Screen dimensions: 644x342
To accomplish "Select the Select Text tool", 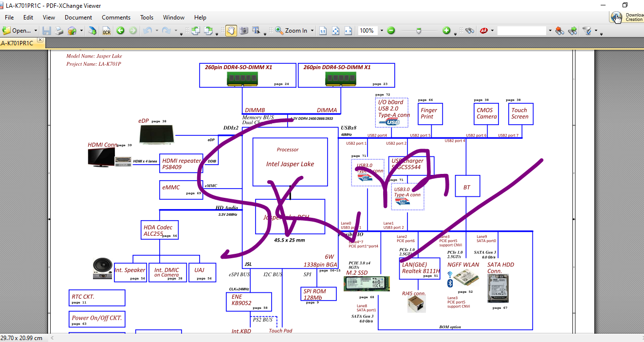I will [257, 30].
